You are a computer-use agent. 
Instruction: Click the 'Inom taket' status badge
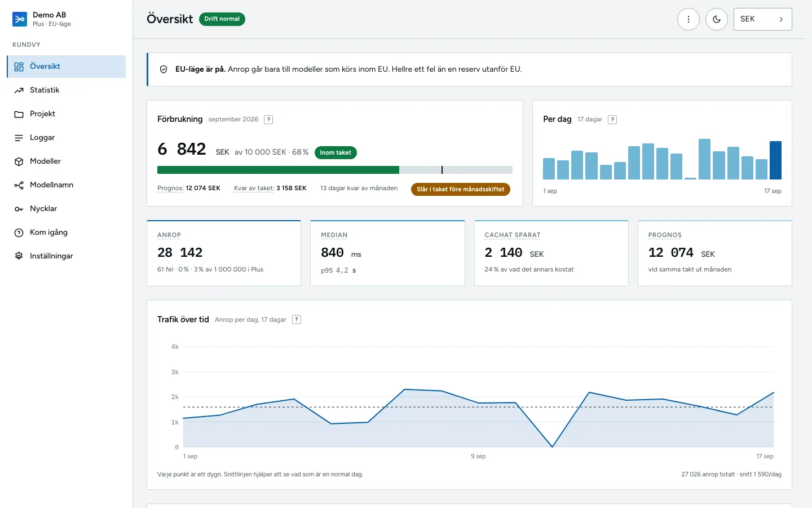pos(336,152)
